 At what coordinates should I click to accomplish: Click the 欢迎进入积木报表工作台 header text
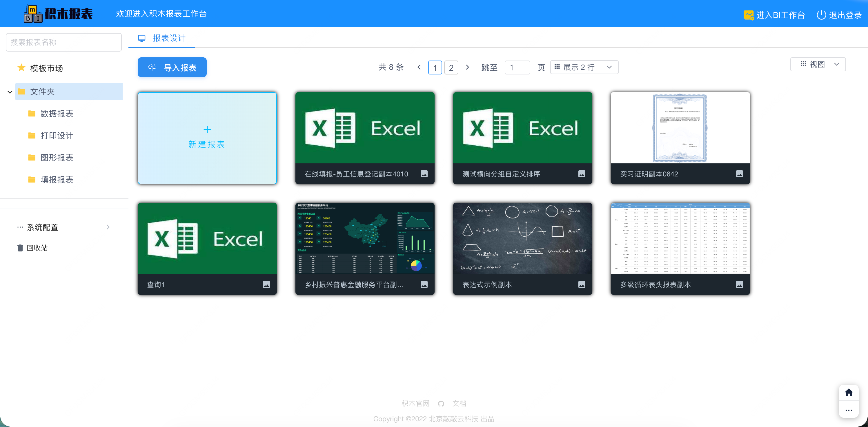click(x=161, y=14)
